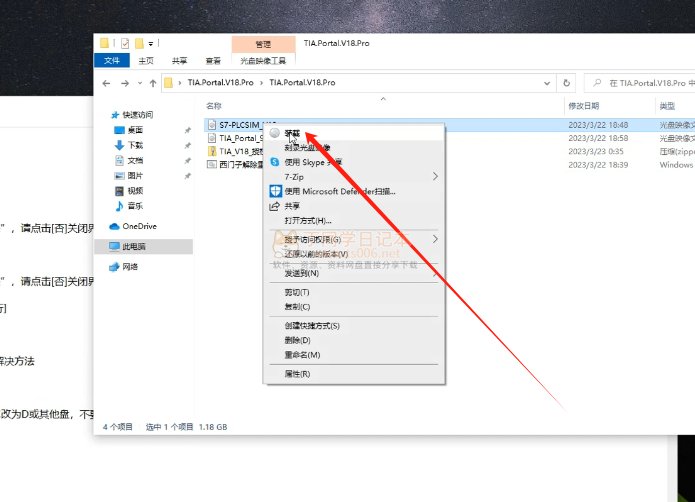Open recent locations dropdown arrow
The height and width of the screenshot is (502, 695).
pos(140,83)
